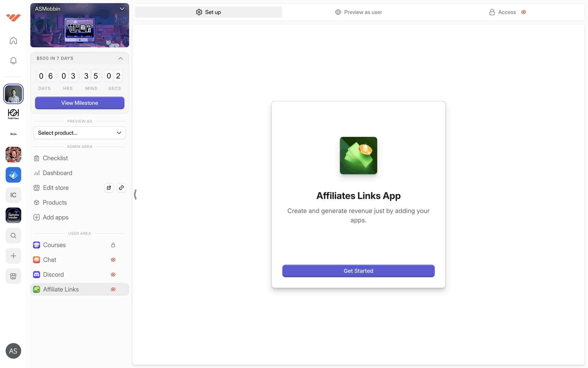Collapse the $500 in 7 days panel

point(120,58)
